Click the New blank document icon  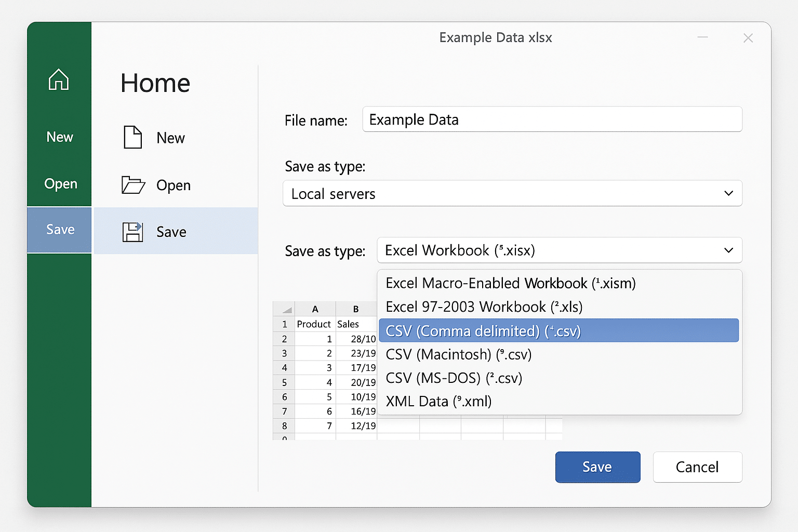133,137
